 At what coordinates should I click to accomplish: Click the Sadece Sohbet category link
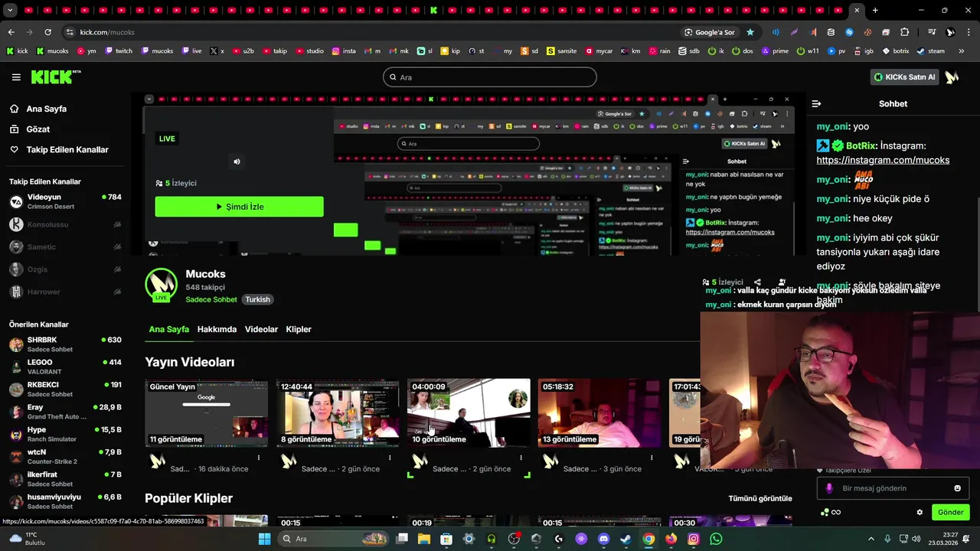point(211,299)
